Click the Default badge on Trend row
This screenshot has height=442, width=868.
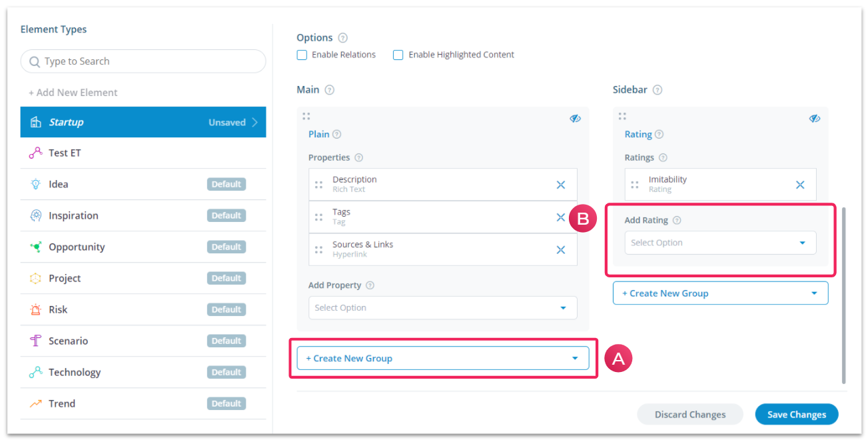click(226, 403)
